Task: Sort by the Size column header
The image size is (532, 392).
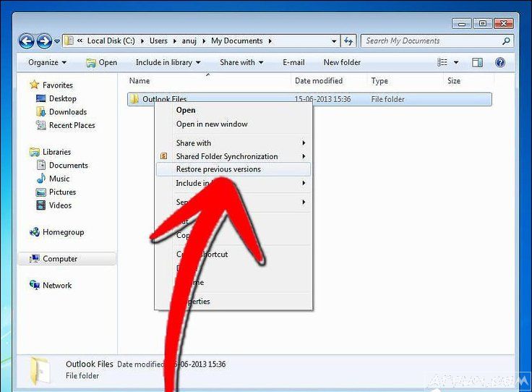Action: pos(454,81)
